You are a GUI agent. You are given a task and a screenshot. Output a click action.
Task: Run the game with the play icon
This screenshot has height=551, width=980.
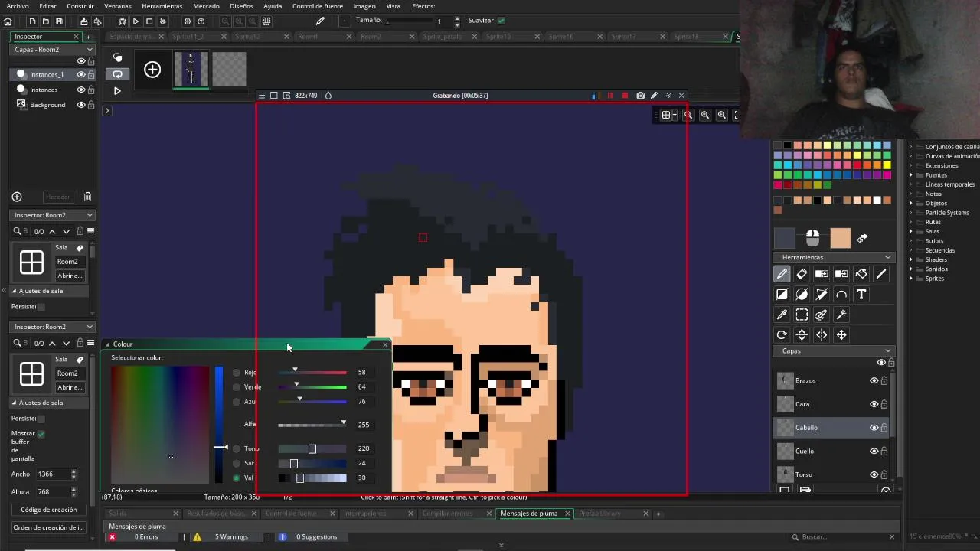click(x=136, y=21)
